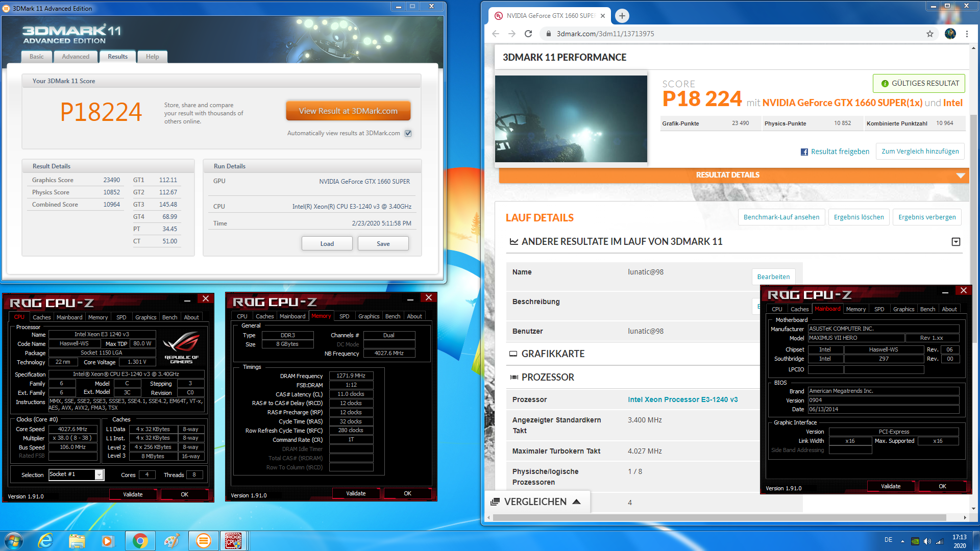Click OK in middle CPU-Z window
980x551 pixels.
407,493
